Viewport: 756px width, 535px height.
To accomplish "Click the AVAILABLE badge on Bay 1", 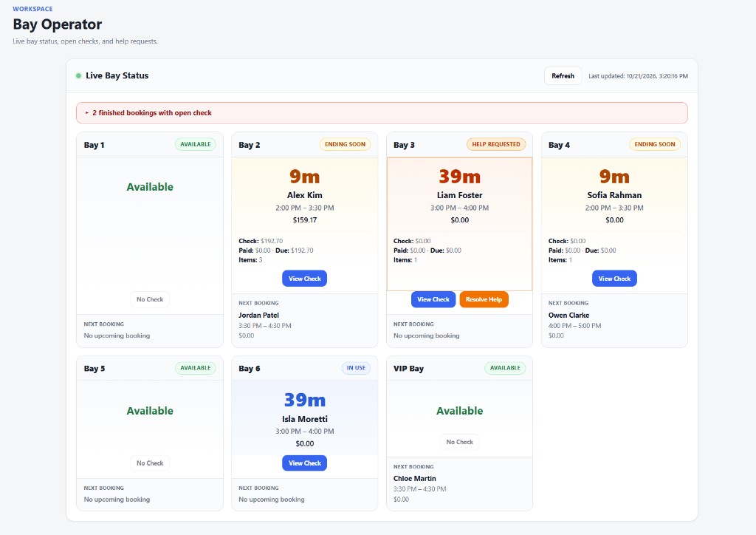I will (195, 144).
